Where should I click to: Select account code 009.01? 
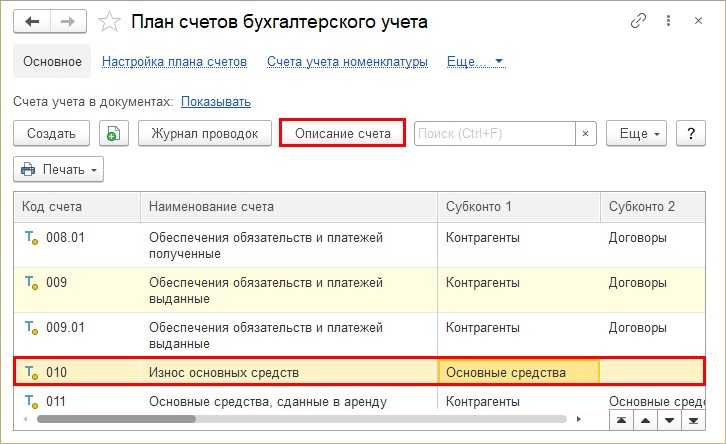[66, 328]
